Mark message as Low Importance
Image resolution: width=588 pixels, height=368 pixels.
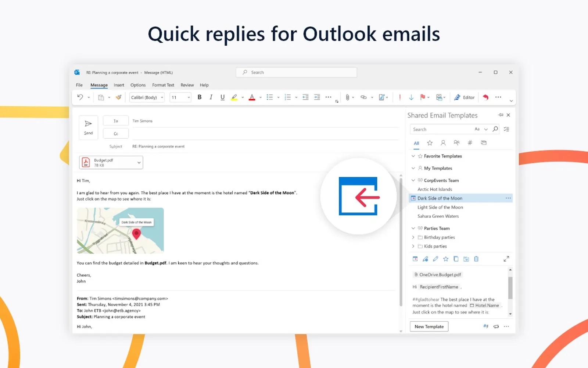tap(411, 98)
